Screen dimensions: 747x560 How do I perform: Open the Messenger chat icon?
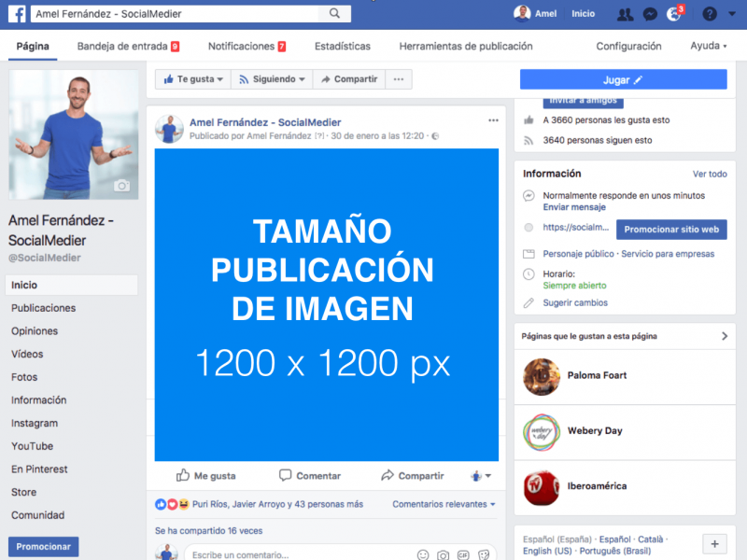650,14
